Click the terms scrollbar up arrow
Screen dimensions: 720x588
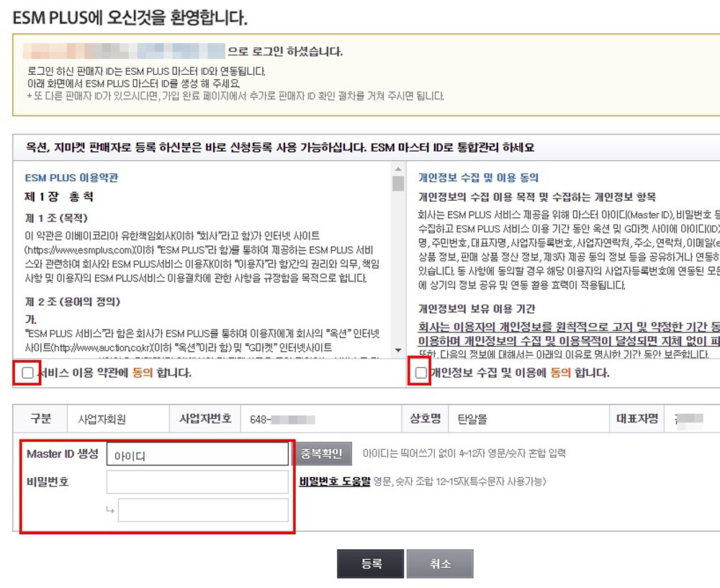pos(398,169)
